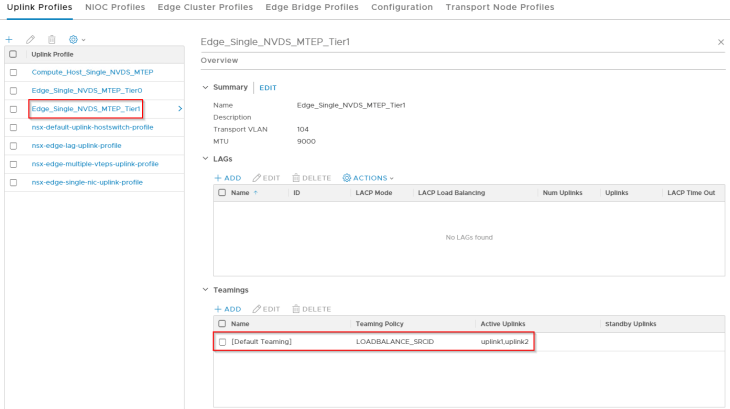Sort LAGs table by Name column
The width and height of the screenshot is (730, 409).
tap(240, 192)
